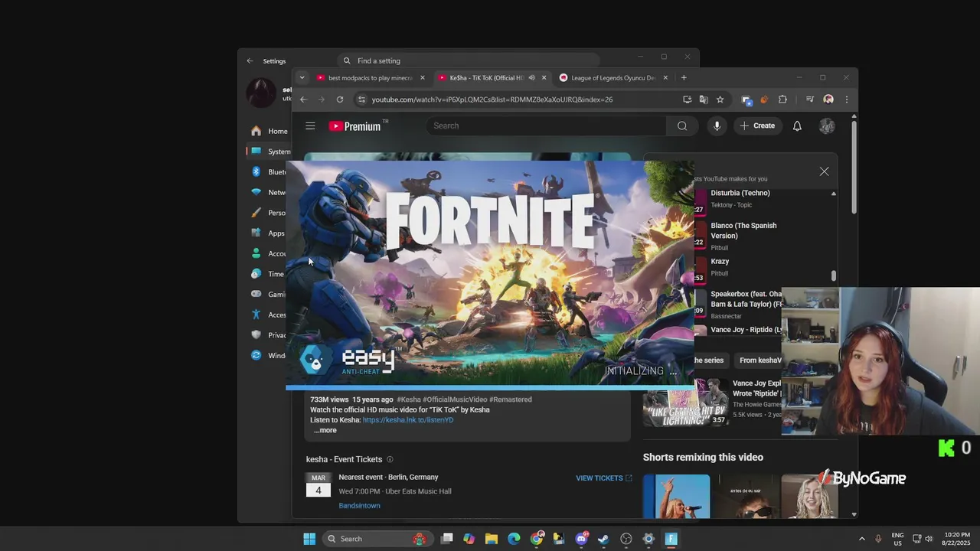
Task: Click the Chrome address bar URL
Action: 492,99
